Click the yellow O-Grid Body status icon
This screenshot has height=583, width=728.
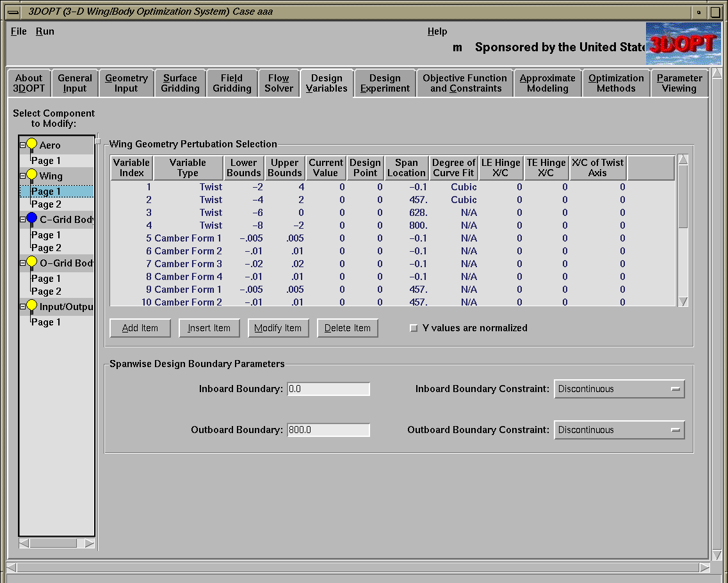tap(31, 262)
